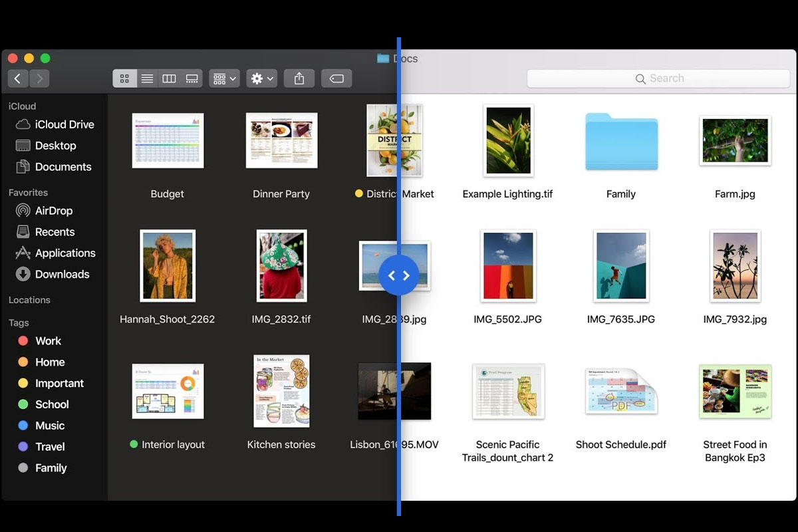Select the Family folder icon
798x532 pixels.
[621, 142]
